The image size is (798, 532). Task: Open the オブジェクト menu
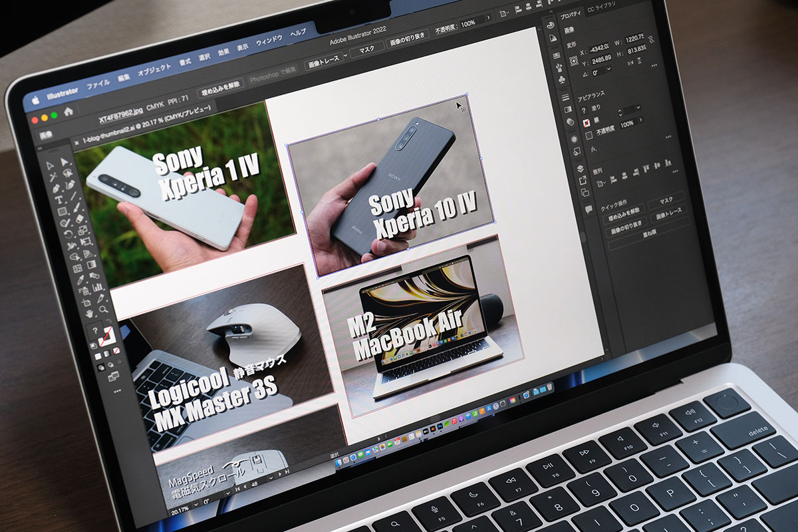click(154, 70)
